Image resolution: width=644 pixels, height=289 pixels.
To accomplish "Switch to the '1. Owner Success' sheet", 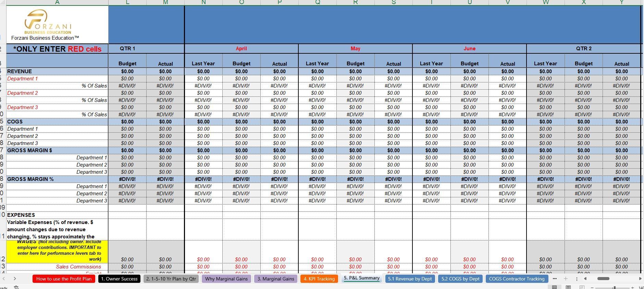I will 119,279.
